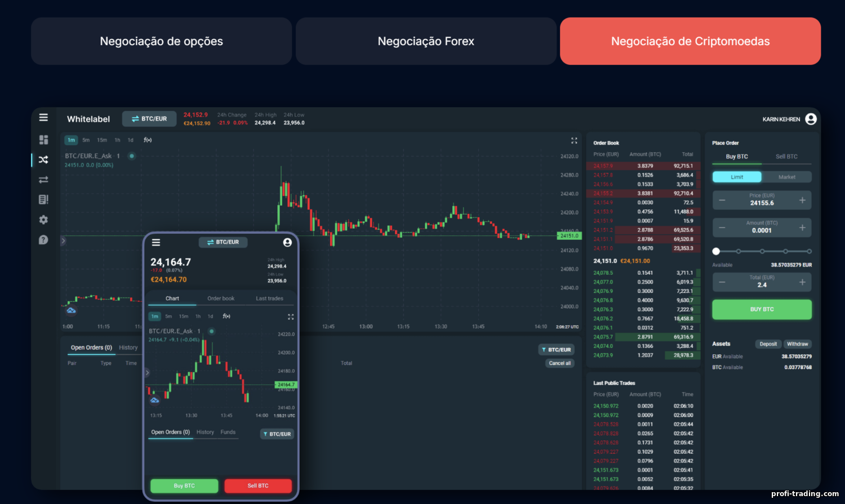Decrease the Price (EUR) with minus
Viewport: 845px width, 504px height.
(x=722, y=200)
